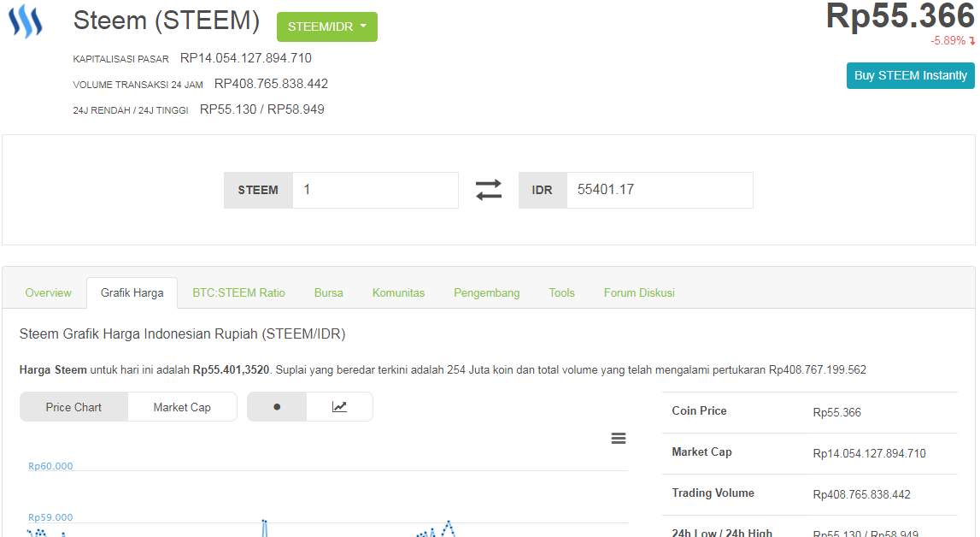Click the chart heading Steem Grafik Harga Indonesian Rupiah
Screen dimensions: 980x537
pos(183,333)
